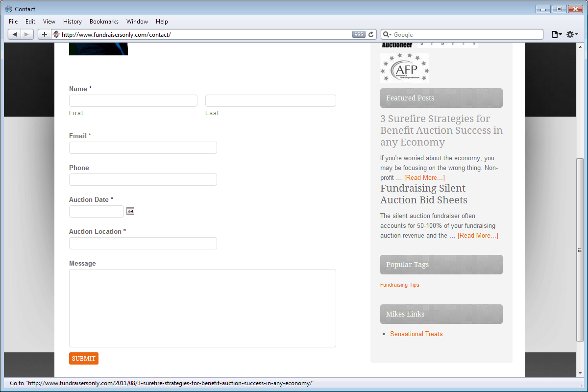
Task: Click the AFP logo image in sidebar
Action: point(405,68)
